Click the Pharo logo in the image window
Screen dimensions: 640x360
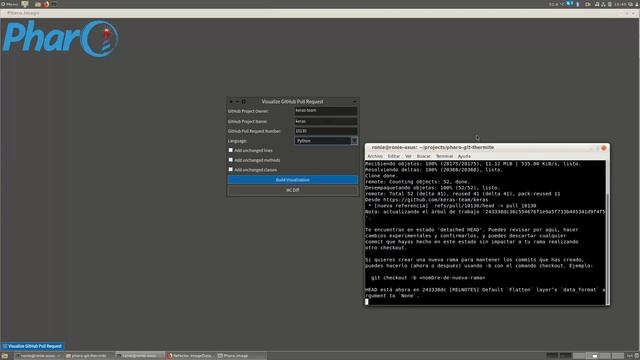[61, 39]
